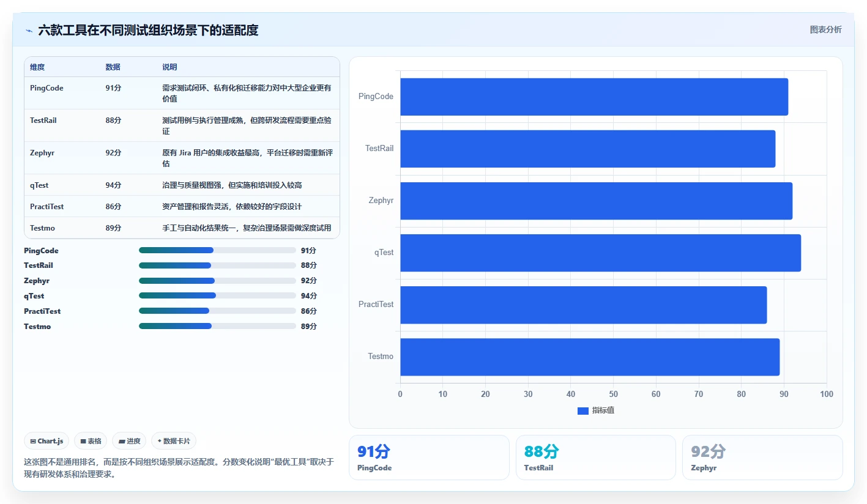Select the PractiTest table row name
Screen dimensions: 867x504
pos(47,207)
